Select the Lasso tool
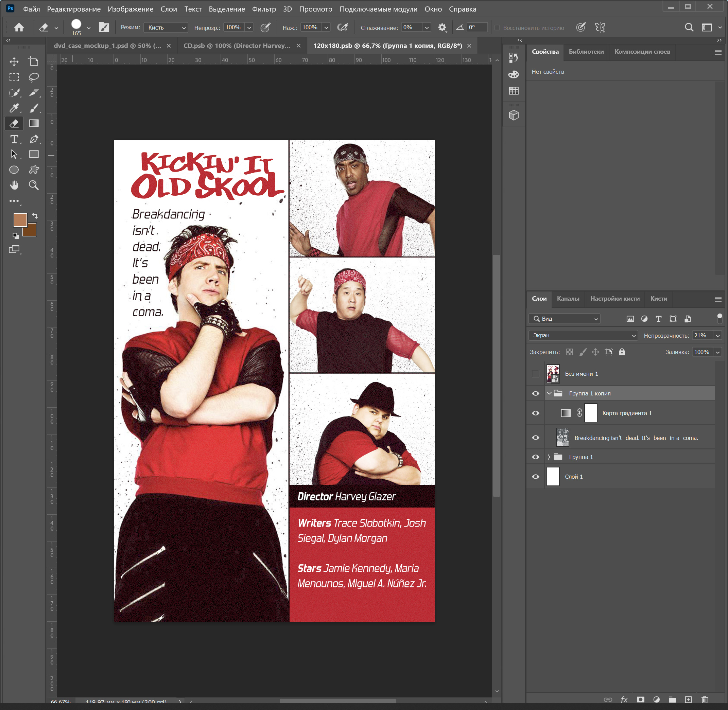Viewport: 728px width, 710px height. [x=34, y=77]
